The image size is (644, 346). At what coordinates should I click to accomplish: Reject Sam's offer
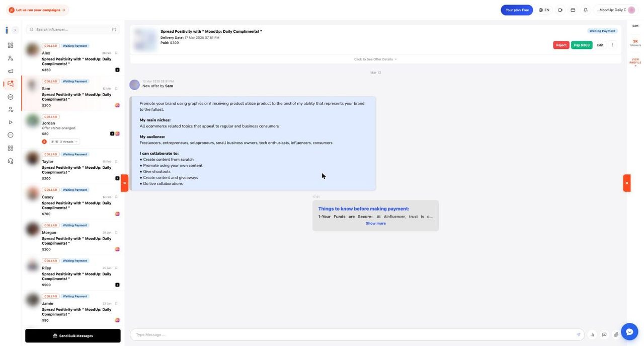point(561,45)
